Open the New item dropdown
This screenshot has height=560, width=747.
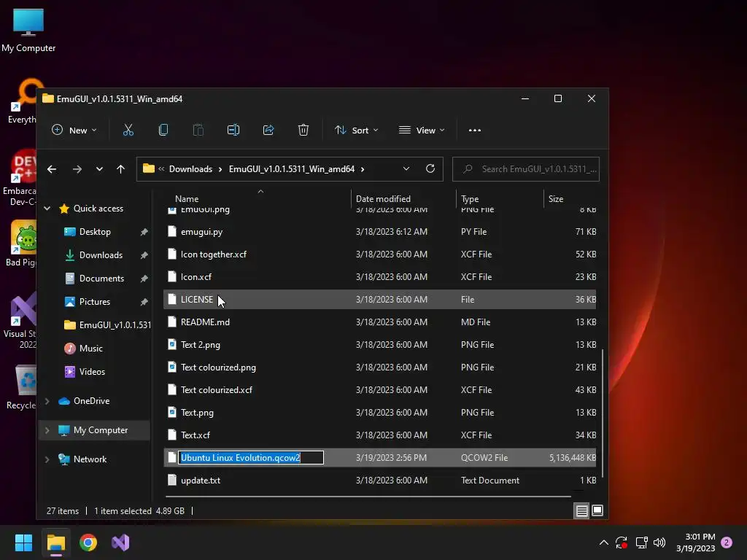74,130
